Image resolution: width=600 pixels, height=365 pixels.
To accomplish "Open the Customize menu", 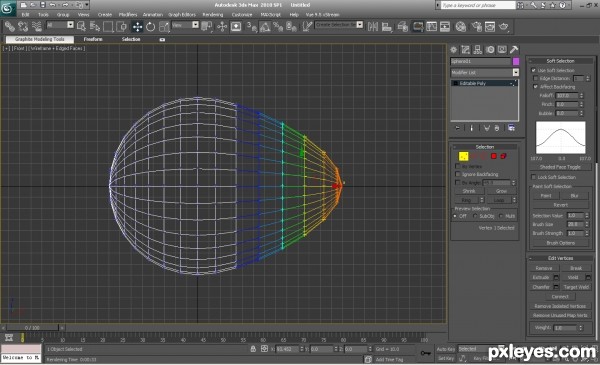I will tap(242, 15).
